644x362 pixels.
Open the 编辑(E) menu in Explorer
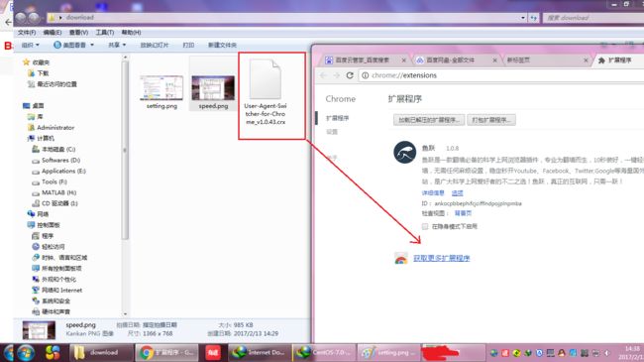(53, 32)
